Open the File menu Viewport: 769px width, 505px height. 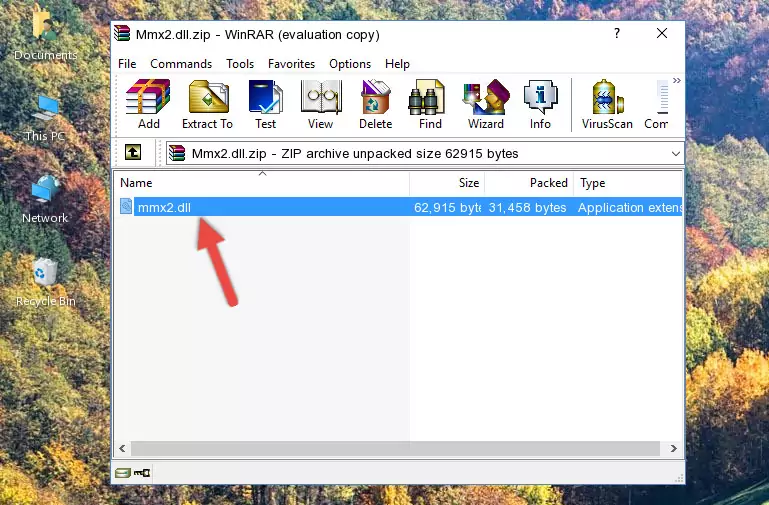[x=127, y=64]
